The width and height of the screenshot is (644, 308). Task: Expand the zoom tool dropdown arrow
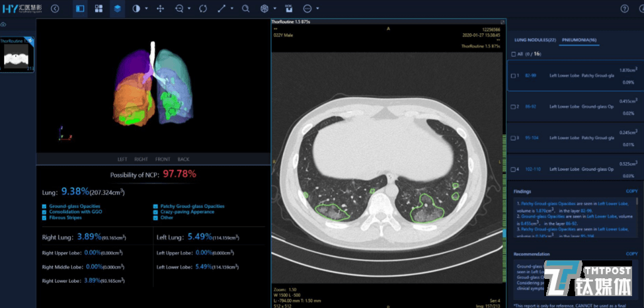[190, 9]
